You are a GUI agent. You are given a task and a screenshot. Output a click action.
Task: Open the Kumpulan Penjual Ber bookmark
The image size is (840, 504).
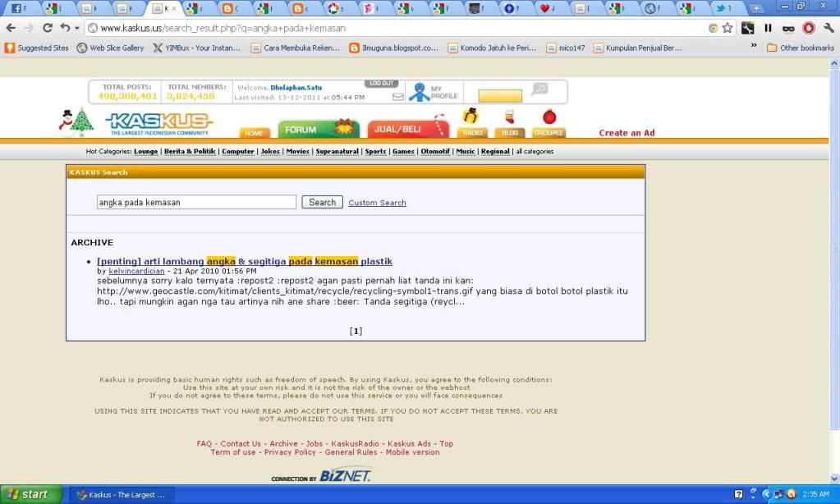coord(637,48)
